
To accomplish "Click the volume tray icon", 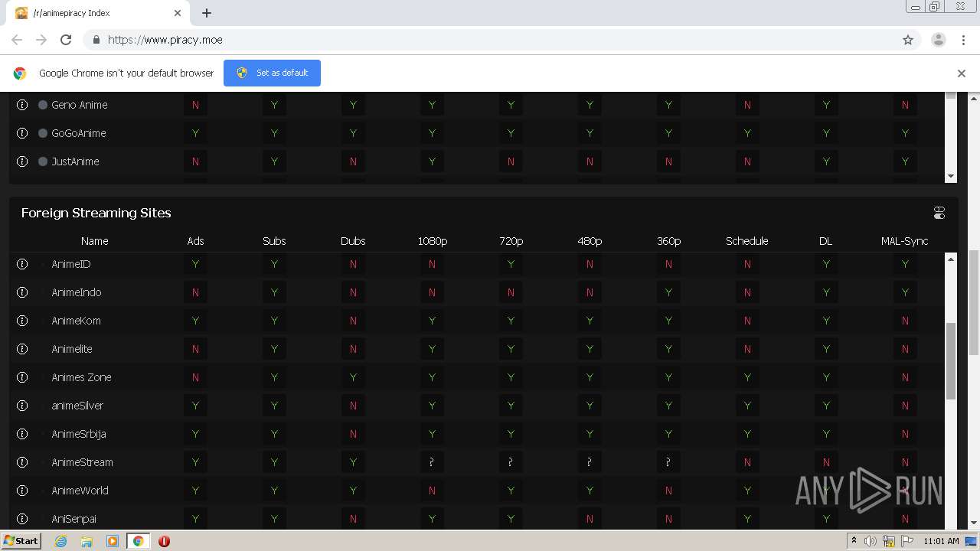I will pyautogui.click(x=871, y=541).
